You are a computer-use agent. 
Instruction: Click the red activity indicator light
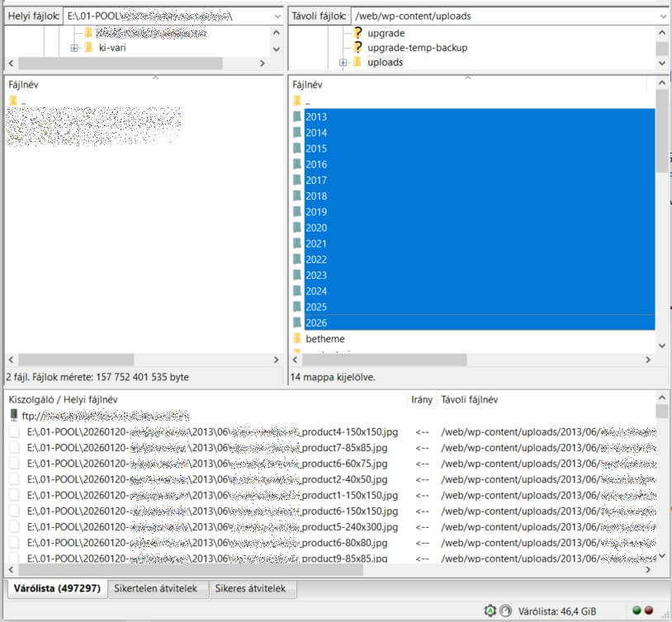point(649,611)
